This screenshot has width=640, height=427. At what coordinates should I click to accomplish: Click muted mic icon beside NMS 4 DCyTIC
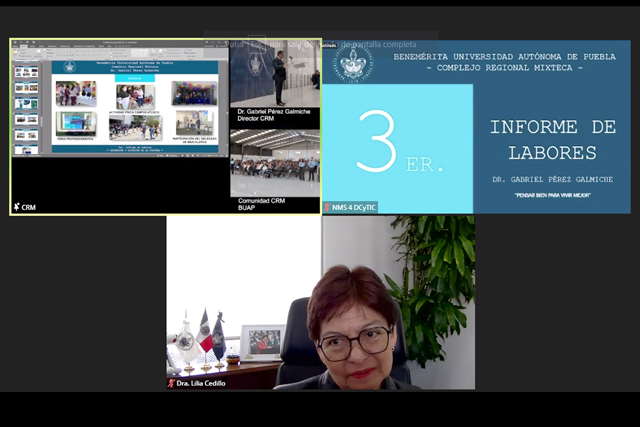(x=327, y=207)
